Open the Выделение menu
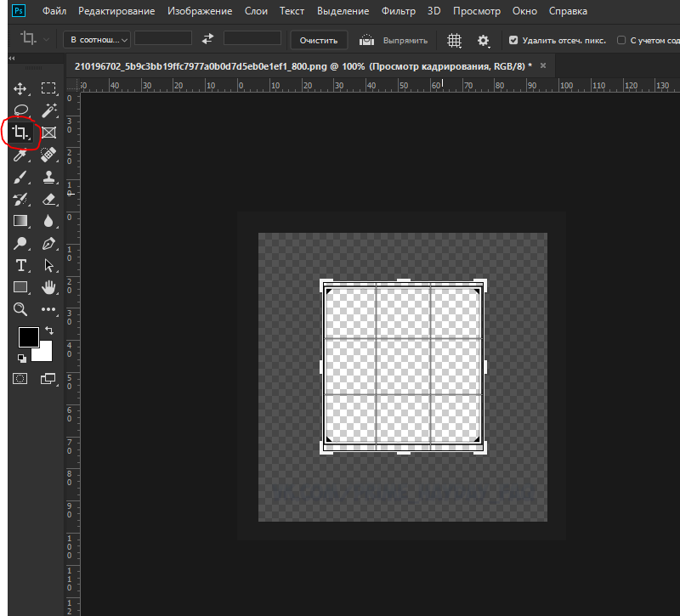This screenshot has height=616, width=680. pyautogui.click(x=343, y=11)
